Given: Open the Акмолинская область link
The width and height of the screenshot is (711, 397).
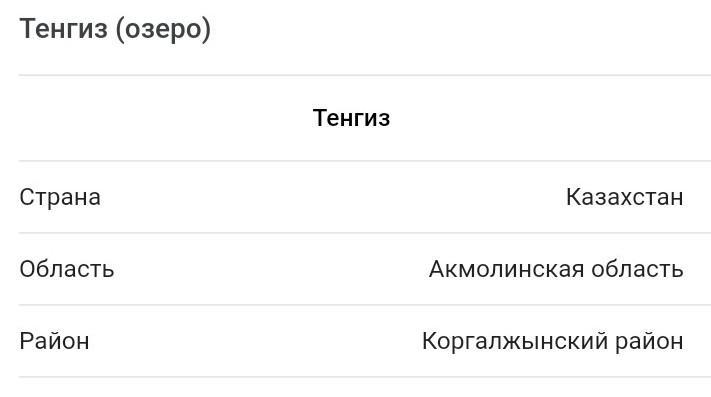Looking at the screenshot, I should [556, 269].
